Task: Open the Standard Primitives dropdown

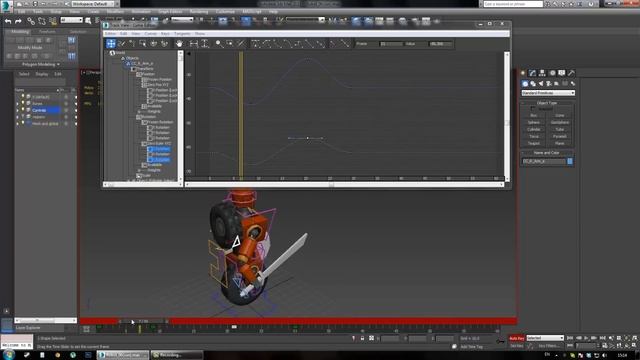Action: pos(548,93)
